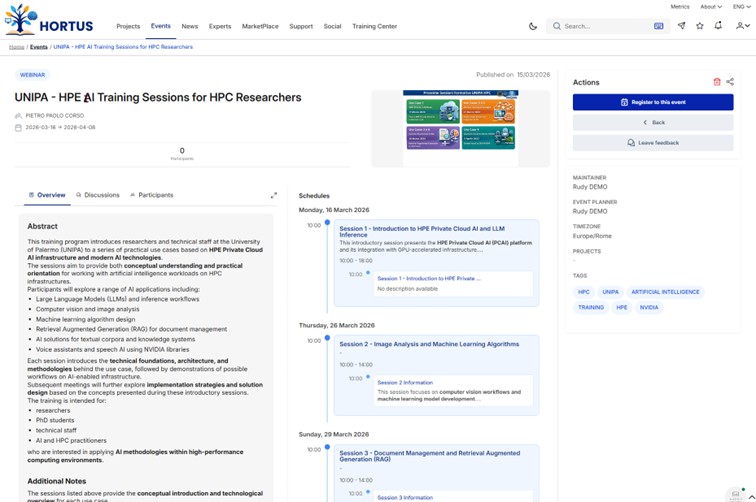Screen dimensions: 756x502
Task: Open Session 1 sub-item card
Action: (453, 284)
